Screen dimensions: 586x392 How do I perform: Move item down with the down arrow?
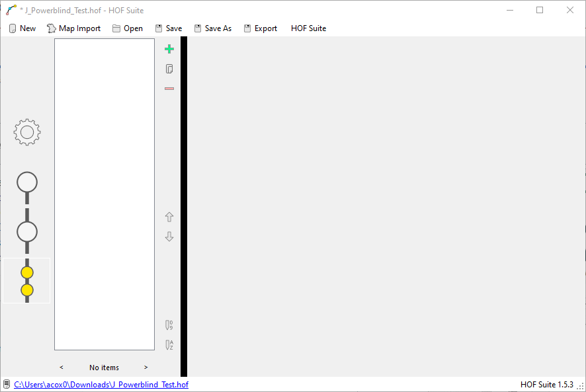[169, 237]
